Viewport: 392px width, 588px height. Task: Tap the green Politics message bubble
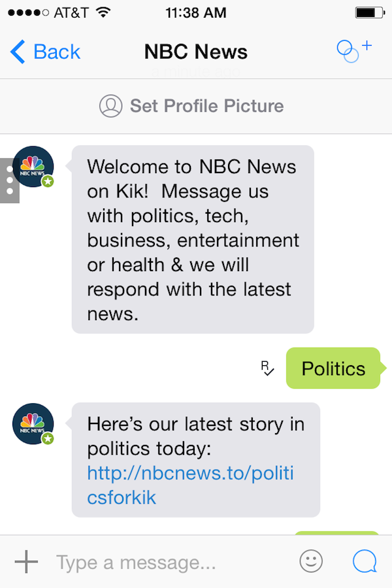[x=333, y=368]
